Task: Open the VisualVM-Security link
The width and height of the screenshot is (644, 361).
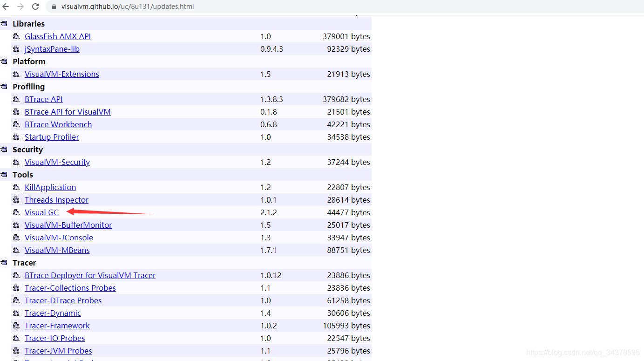Action: point(57,162)
